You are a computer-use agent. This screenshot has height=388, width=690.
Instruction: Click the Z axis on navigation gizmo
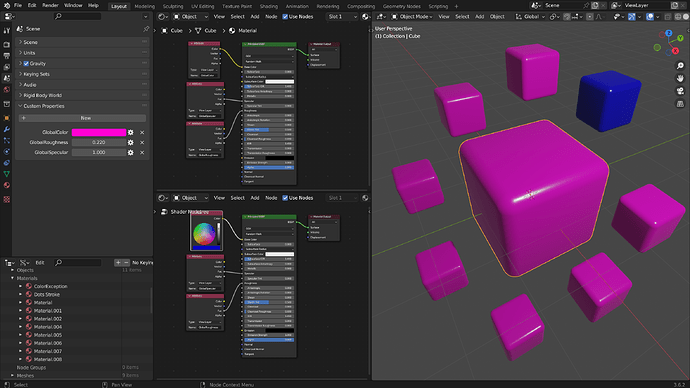pos(668,33)
